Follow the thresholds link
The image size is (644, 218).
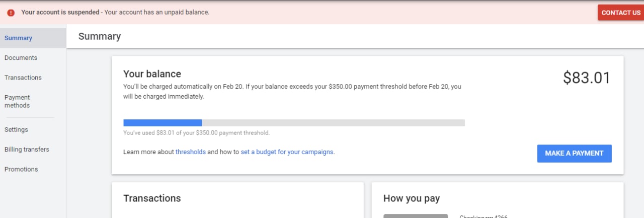pyautogui.click(x=191, y=152)
